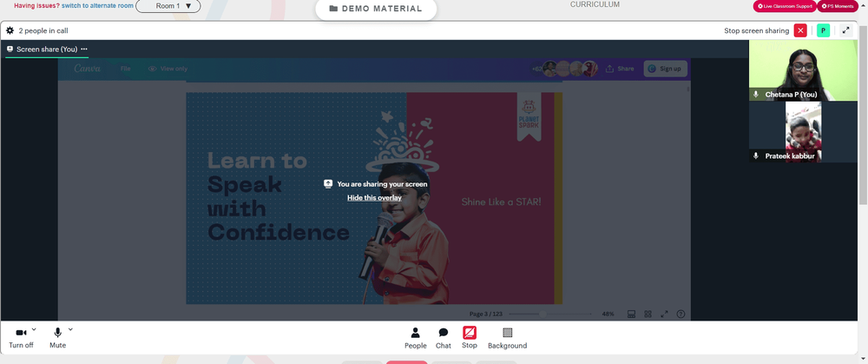Click Canva Share button
This screenshot has height=364, width=868.
click(620, 69)
